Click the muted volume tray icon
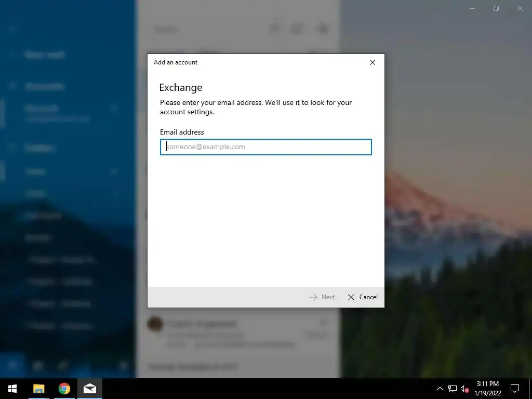This screenshot has width=532, height=399. point(464,389)
